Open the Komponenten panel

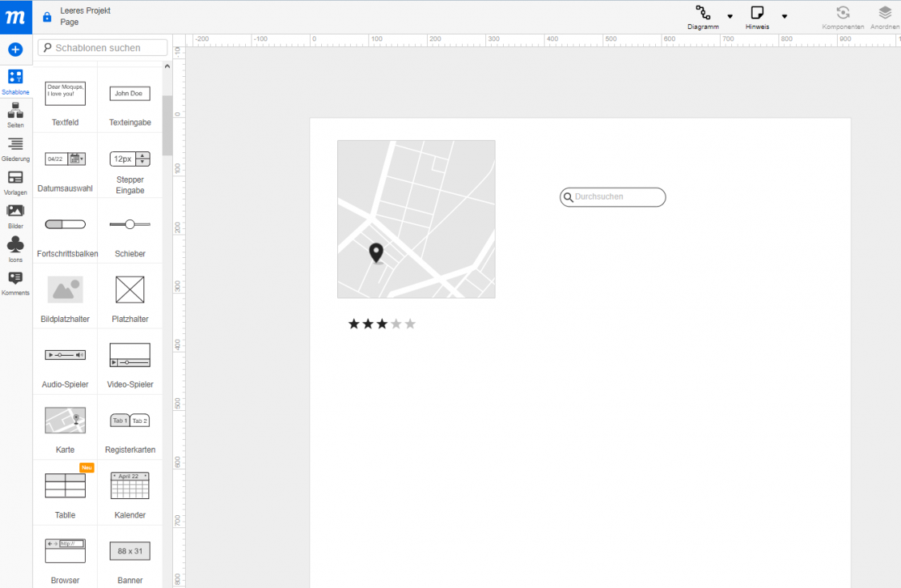(x=842, y=16)
